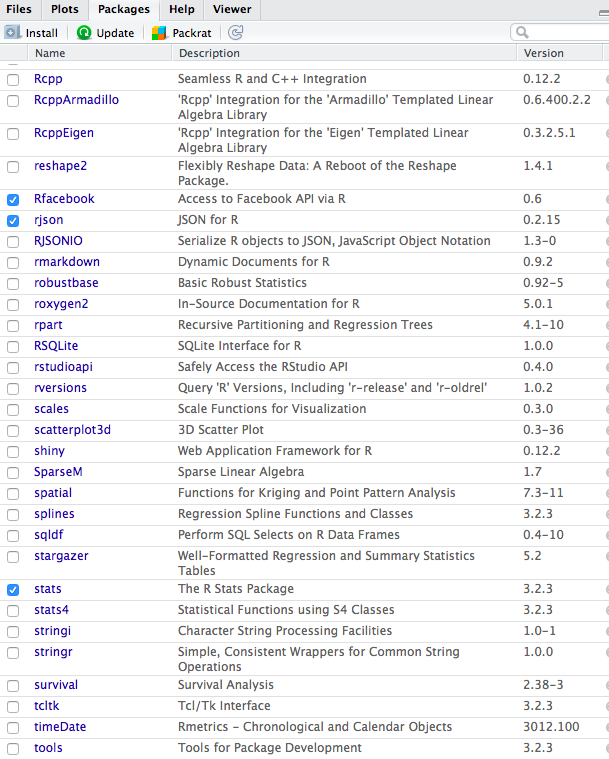Uncheck the Rfacebook package
The height and width of the screenshot is (759, 609).
(13, 199)
